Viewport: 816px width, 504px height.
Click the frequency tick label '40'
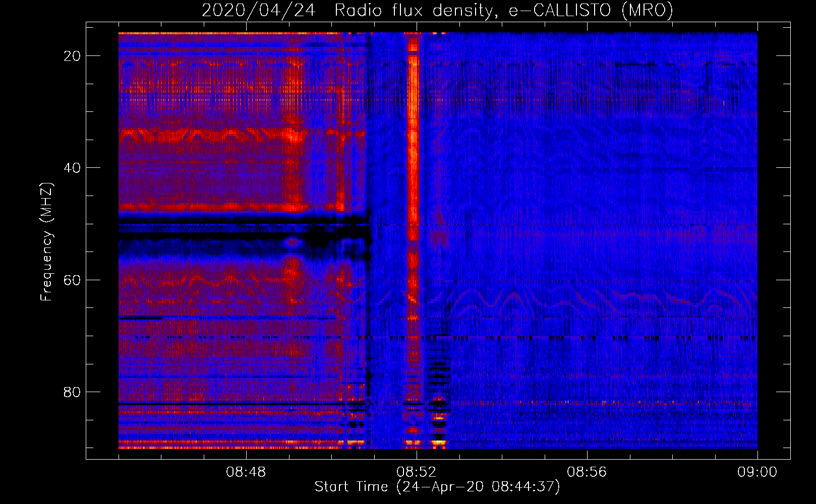[73, 168]
